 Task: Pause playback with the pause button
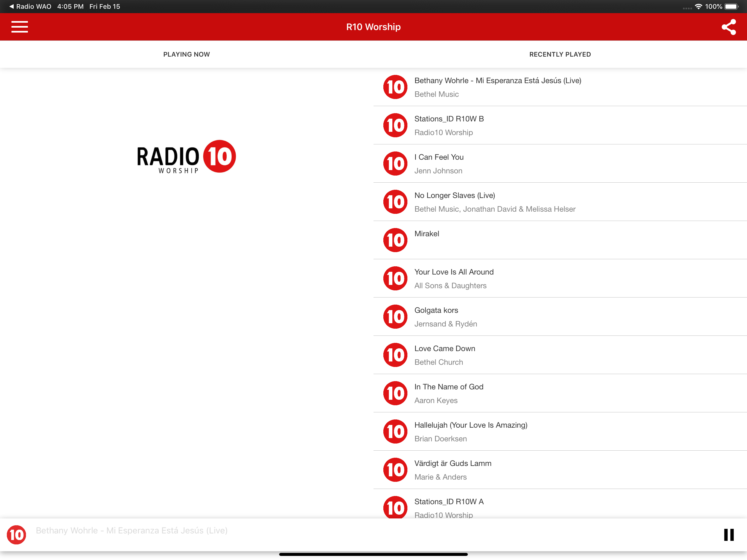[729, 535]
